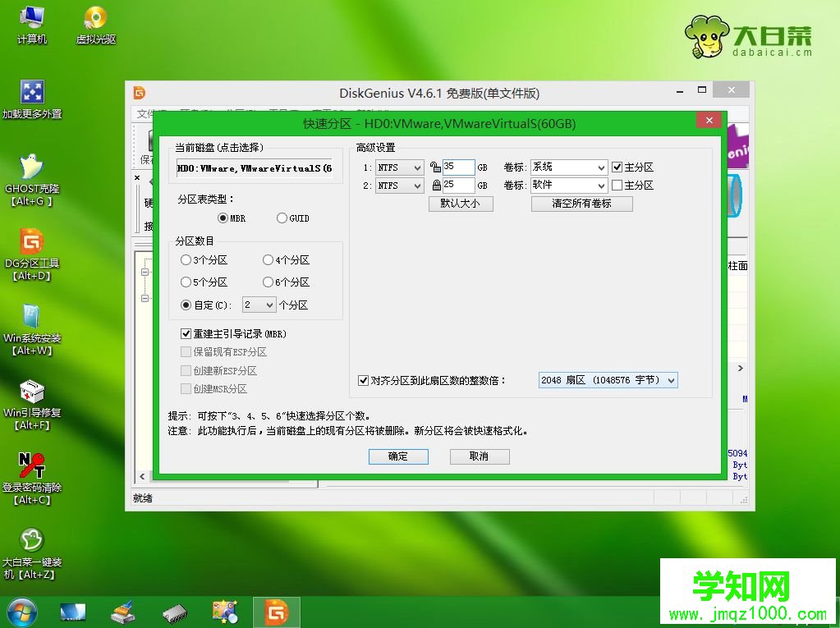Uncheck 重建主引导记录(MBR)
The image size is (840, 628).
pos(185,333)
